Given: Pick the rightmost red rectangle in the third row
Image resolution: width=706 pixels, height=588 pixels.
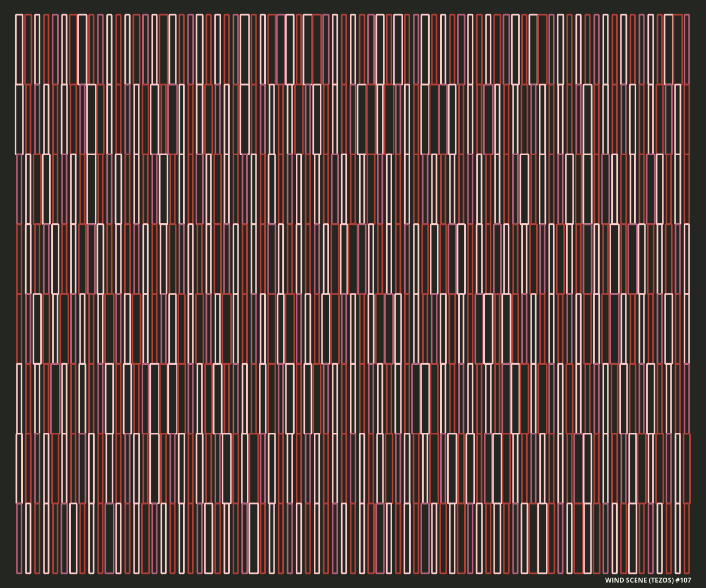Looking at the screenshot, I should coord(686,189).
